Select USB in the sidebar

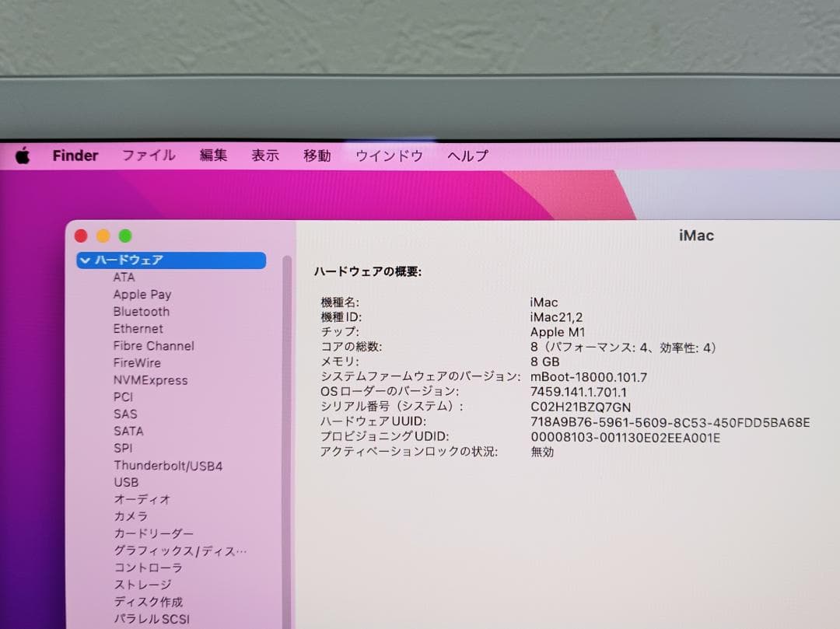click(126, 482)
